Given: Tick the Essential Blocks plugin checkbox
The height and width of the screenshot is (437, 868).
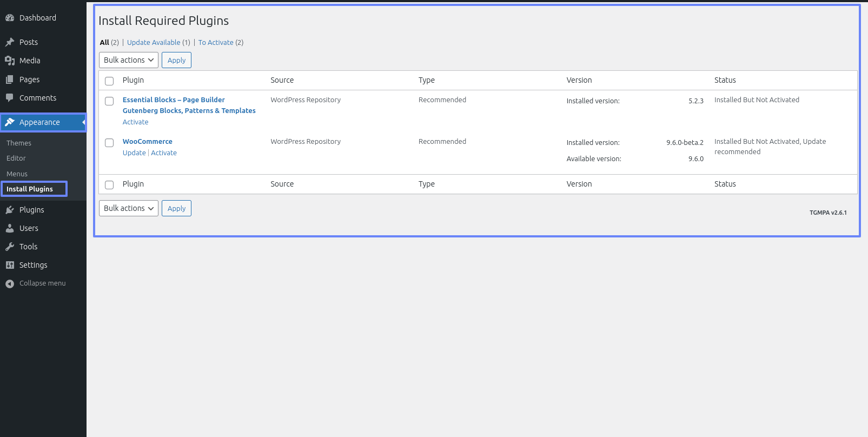Looking at the screenshot, I should (109, 101).
